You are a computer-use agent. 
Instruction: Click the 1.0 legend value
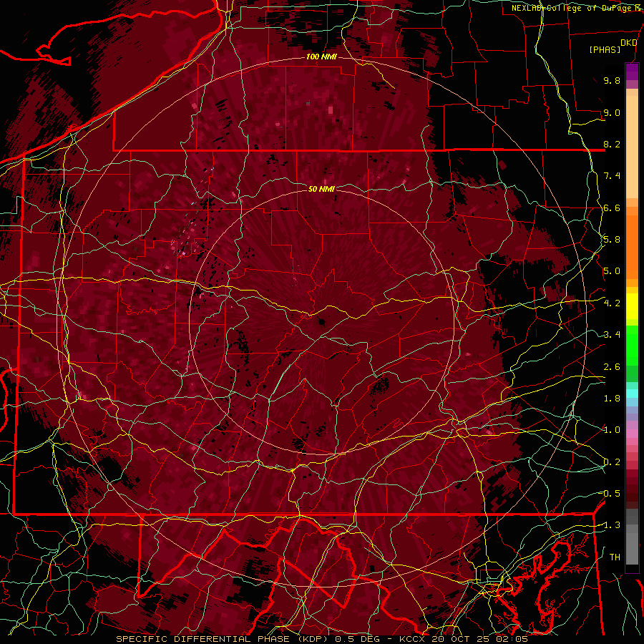[612, 430]
